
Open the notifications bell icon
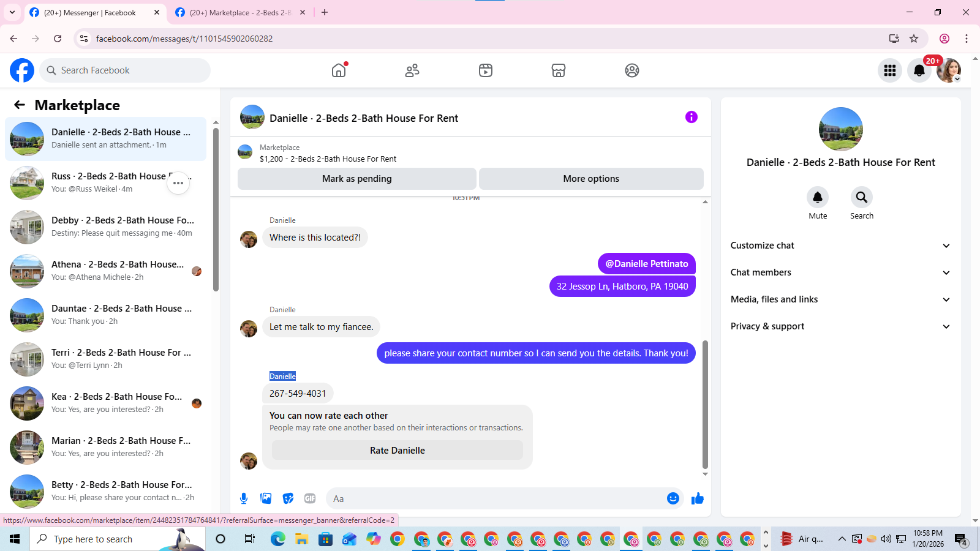(919, 70)
